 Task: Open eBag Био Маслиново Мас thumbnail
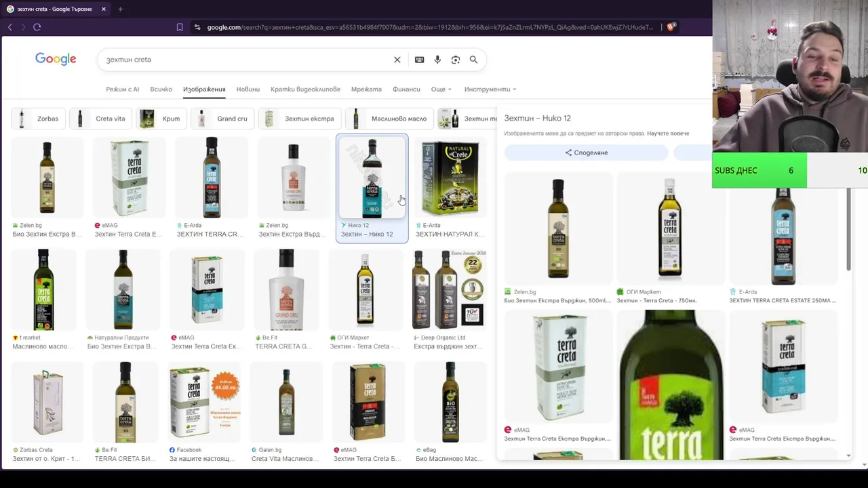pos(450,403)
